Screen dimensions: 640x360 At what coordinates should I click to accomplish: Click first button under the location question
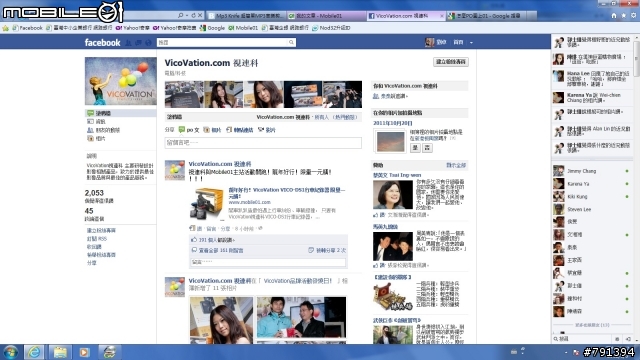tap(415, 148)
